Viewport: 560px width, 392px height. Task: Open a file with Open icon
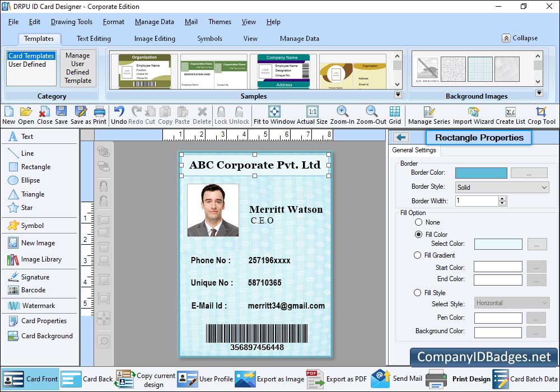26,115
